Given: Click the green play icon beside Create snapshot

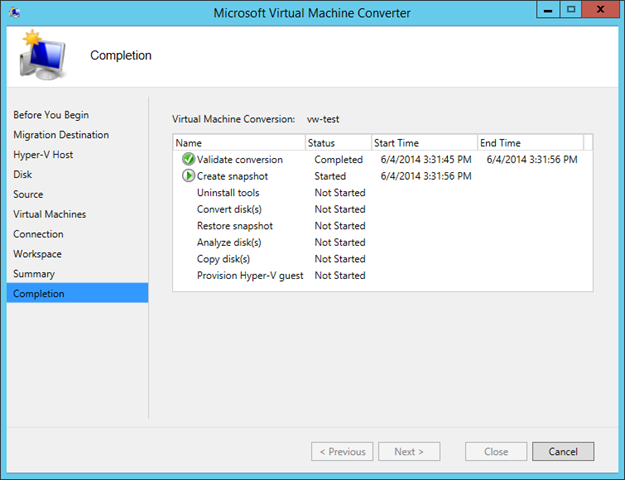Looking at the screenshot, I should pyautogui.click(x=188, y=176).
